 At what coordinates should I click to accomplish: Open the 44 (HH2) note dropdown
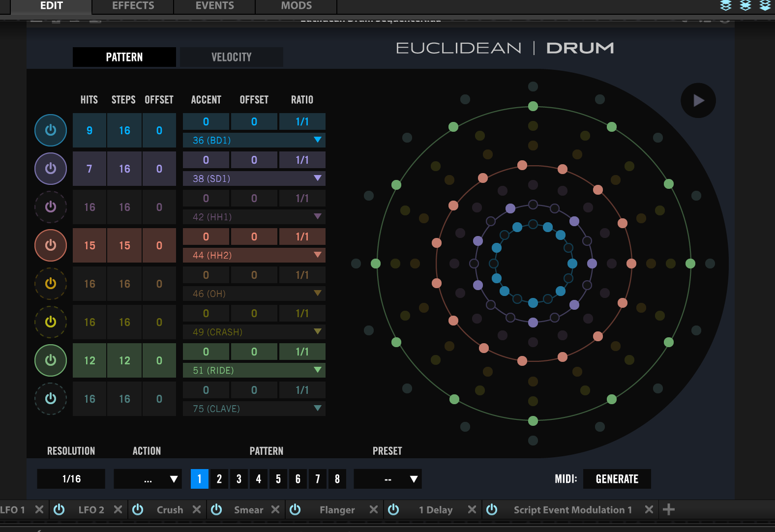254,255
